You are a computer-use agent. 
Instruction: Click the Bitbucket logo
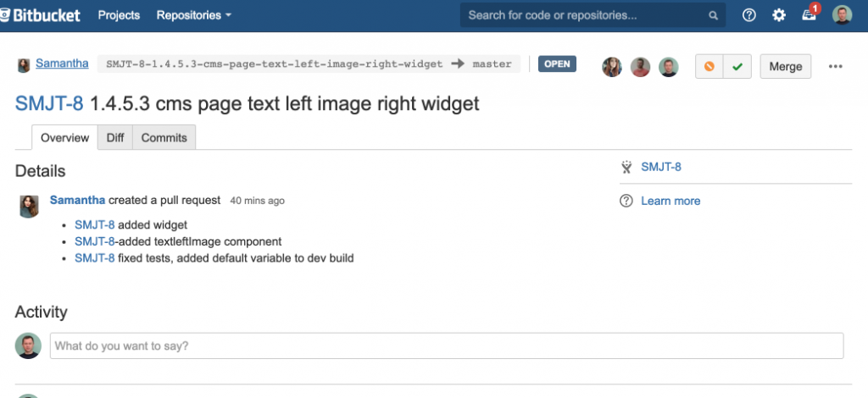point(40,15)
